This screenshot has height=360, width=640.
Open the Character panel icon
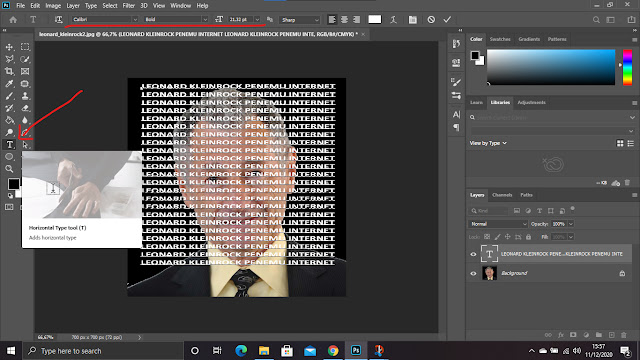pos(456,115)
